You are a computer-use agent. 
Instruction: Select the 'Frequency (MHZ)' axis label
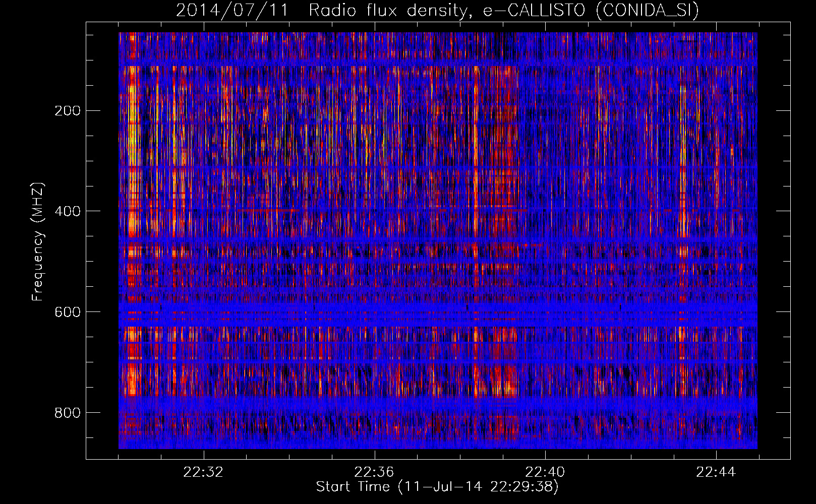pos(38,241)
